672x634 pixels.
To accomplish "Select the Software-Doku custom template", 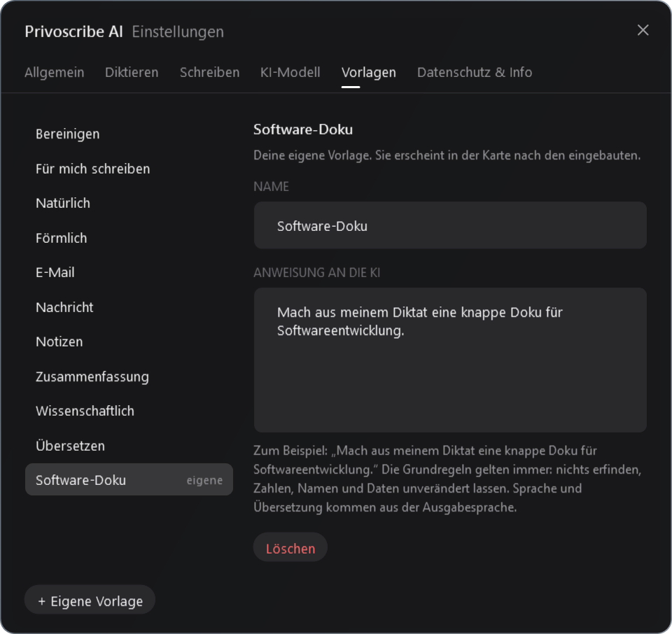I will pyautogui.click(x=129, y=480).
